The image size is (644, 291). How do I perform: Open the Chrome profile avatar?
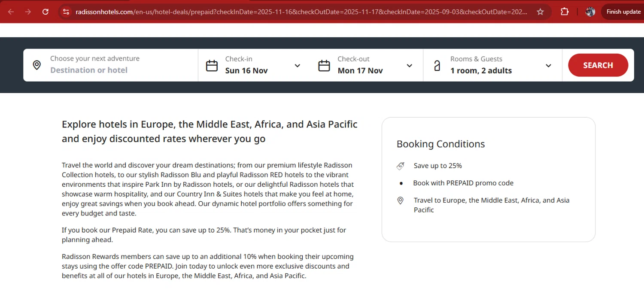point(590,12)
